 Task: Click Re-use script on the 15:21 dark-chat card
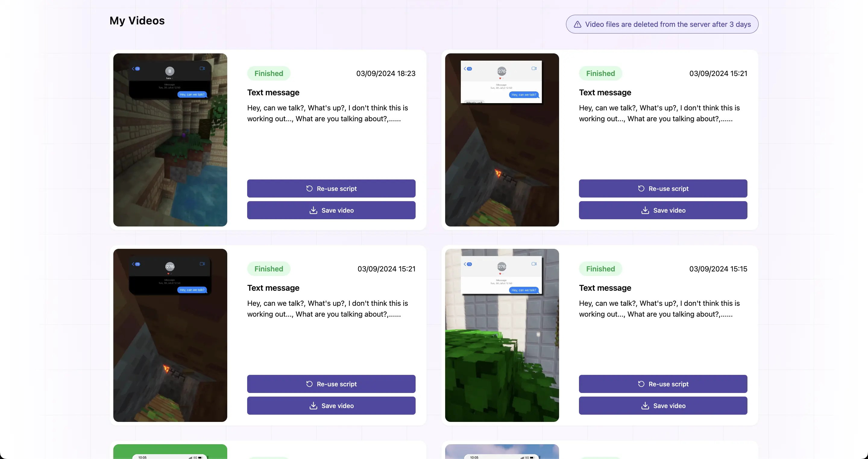[x=331, y=384]
